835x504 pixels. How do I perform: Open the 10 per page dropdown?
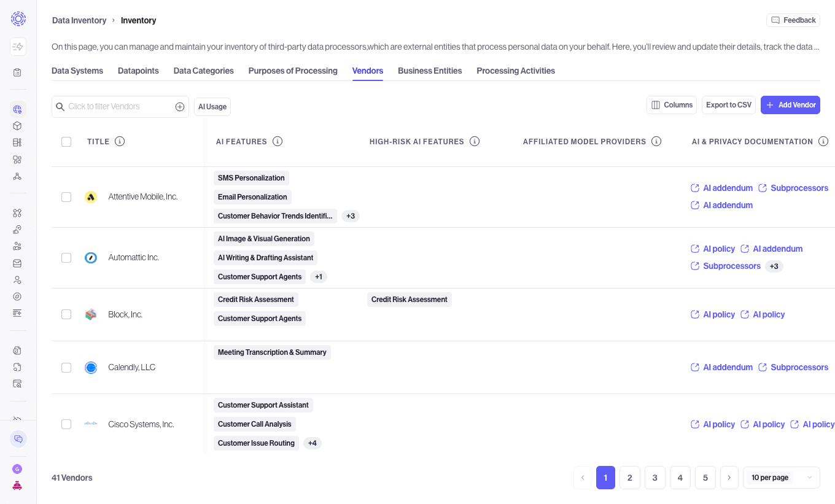coord(782,478)
